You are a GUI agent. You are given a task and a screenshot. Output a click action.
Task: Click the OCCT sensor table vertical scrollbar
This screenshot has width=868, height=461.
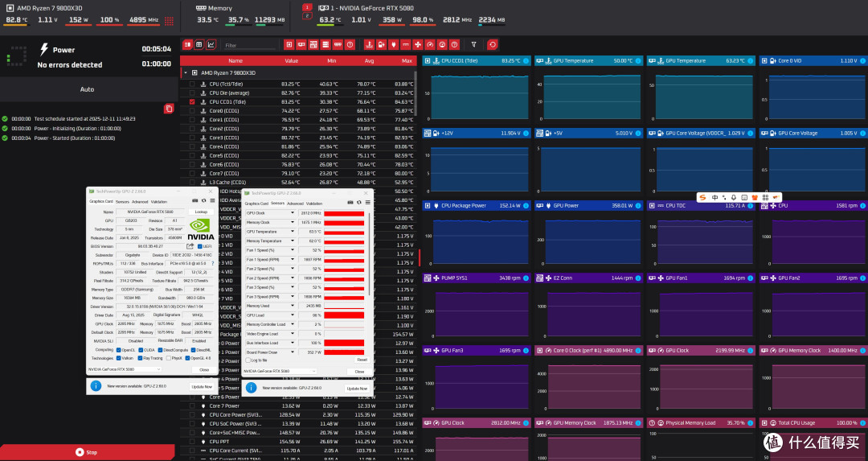(x=416, y=92)
